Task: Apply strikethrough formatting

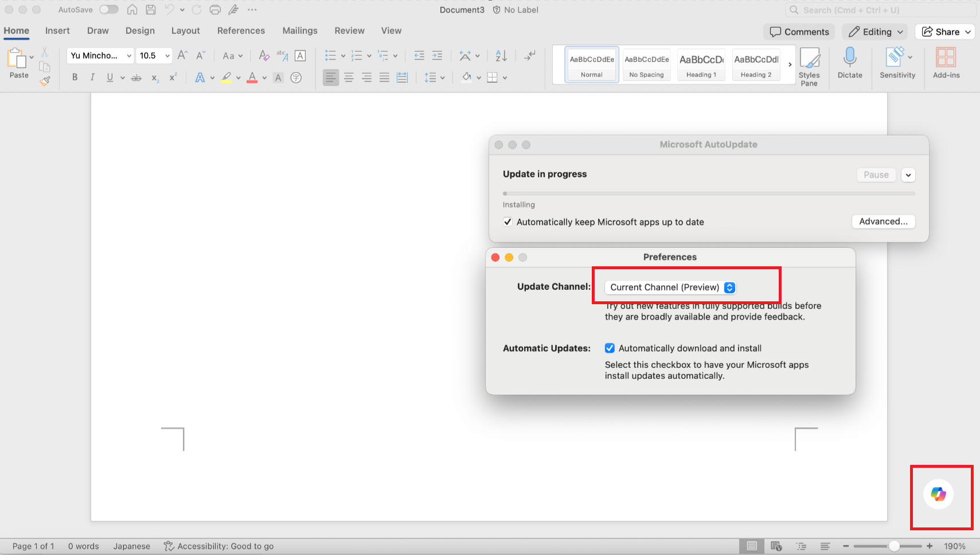Action: [x=136, y=77]
